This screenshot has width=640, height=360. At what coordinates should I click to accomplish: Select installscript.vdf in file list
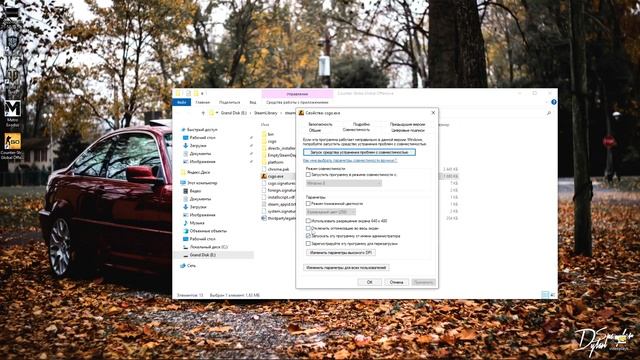[278, 197]
